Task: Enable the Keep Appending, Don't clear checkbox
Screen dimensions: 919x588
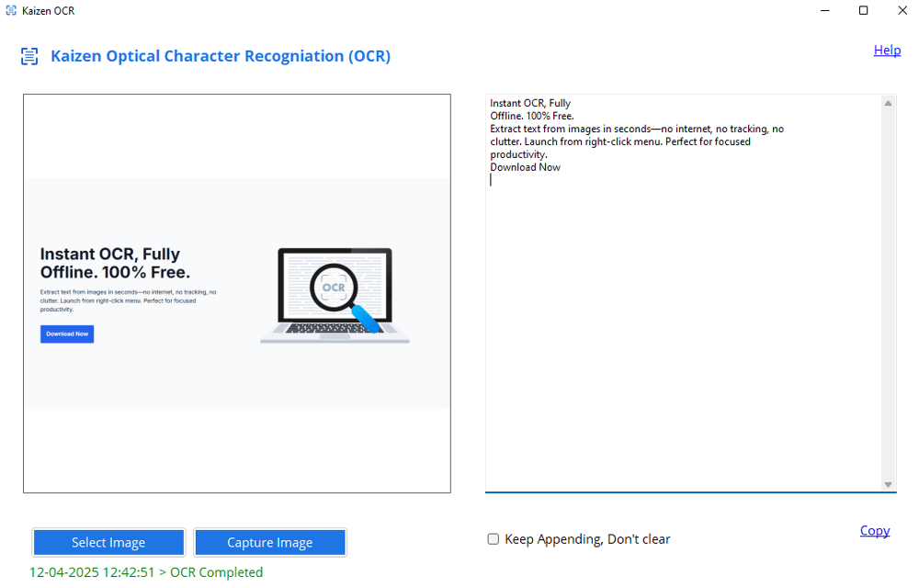Action: (494, 539)
